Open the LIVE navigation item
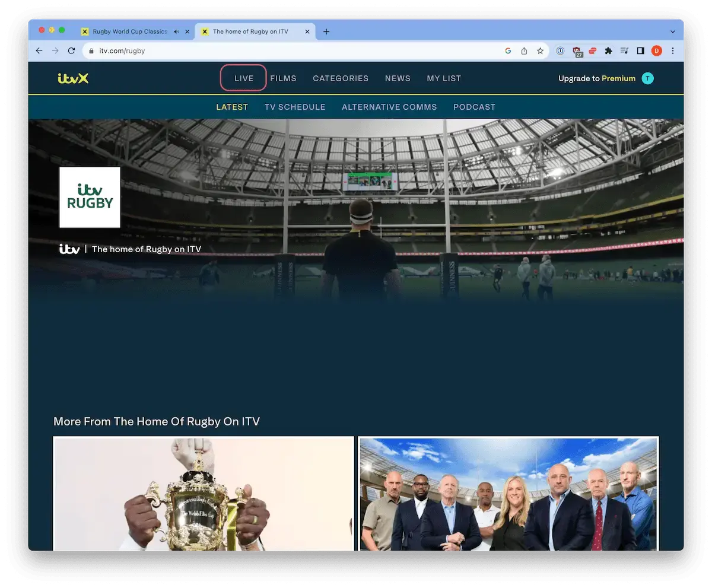The height and width of the screenshot is (588, 712). [244, 78]
